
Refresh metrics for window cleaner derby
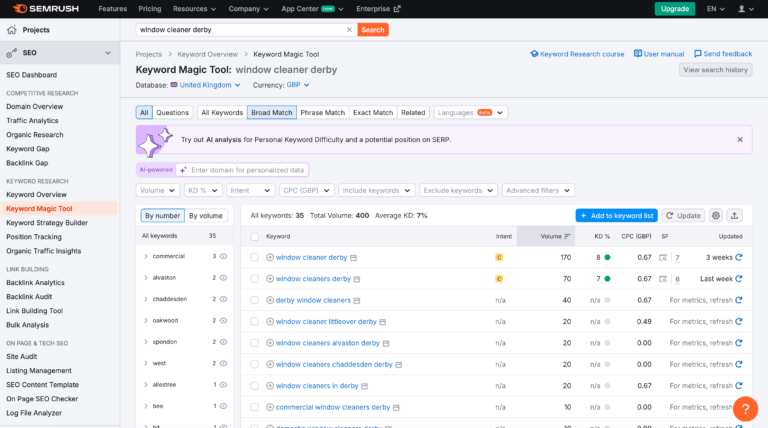[x=739, y=257]
